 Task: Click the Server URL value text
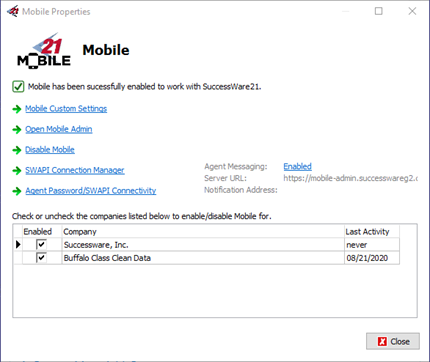point(350,178)
